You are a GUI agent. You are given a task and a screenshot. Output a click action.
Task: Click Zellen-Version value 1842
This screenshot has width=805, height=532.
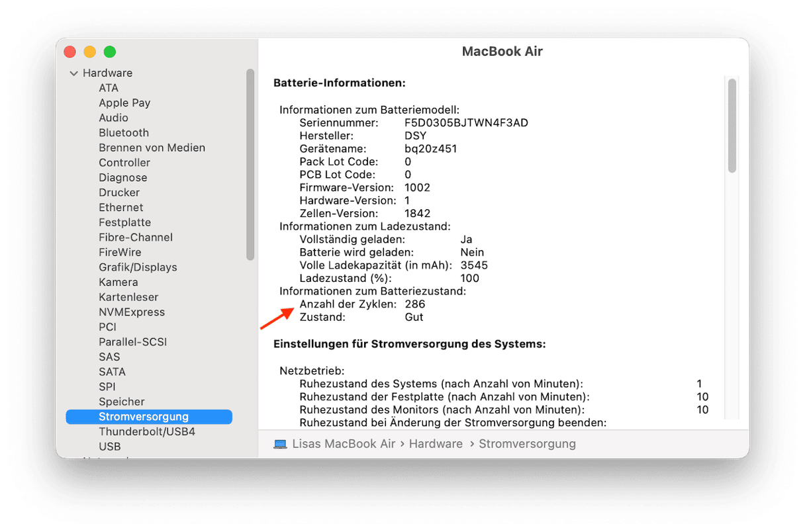coord(418,214)
